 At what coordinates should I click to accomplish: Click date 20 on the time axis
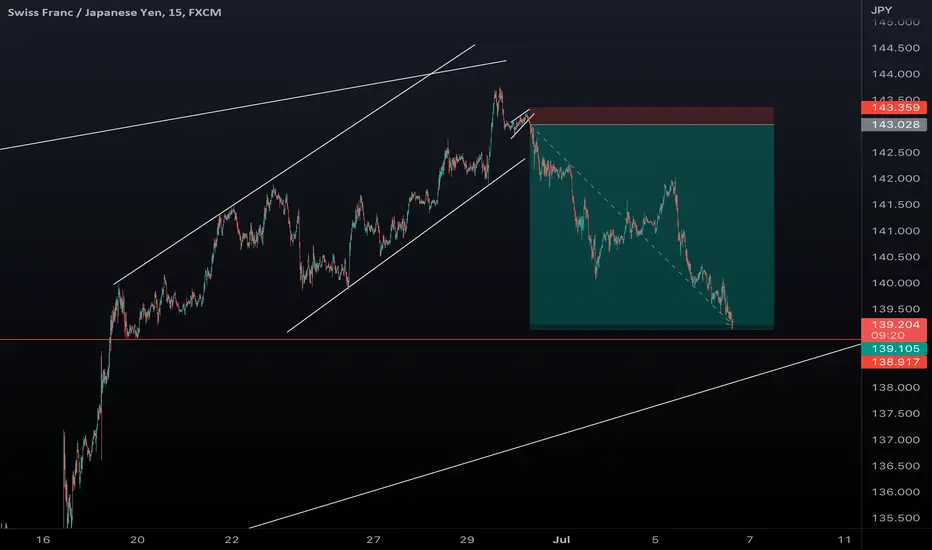coord(137,539)
